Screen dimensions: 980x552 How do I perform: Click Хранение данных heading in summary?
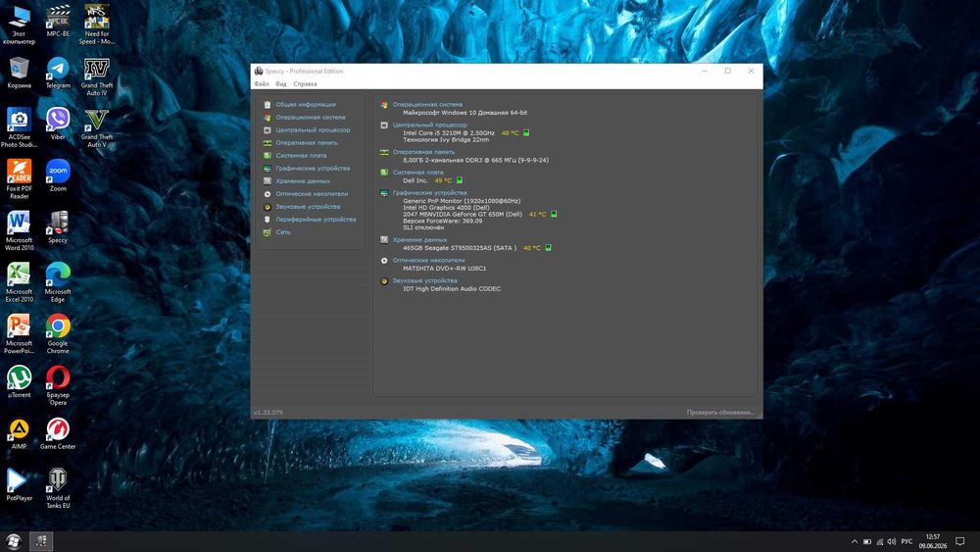point(419,240)
